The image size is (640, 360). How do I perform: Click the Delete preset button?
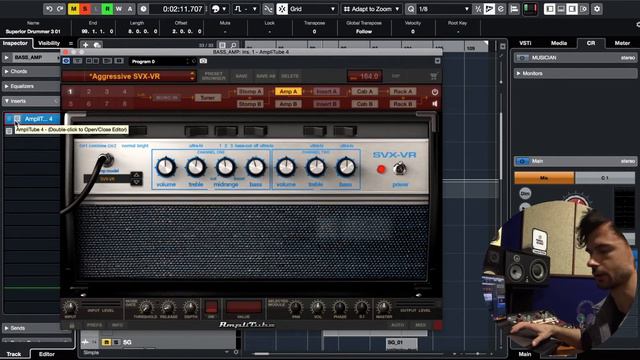[290, 76]
